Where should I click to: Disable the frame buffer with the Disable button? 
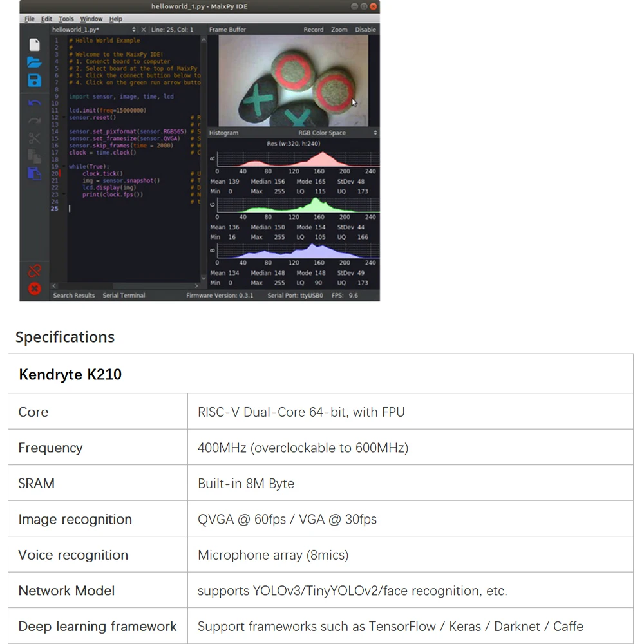(365, 30)
